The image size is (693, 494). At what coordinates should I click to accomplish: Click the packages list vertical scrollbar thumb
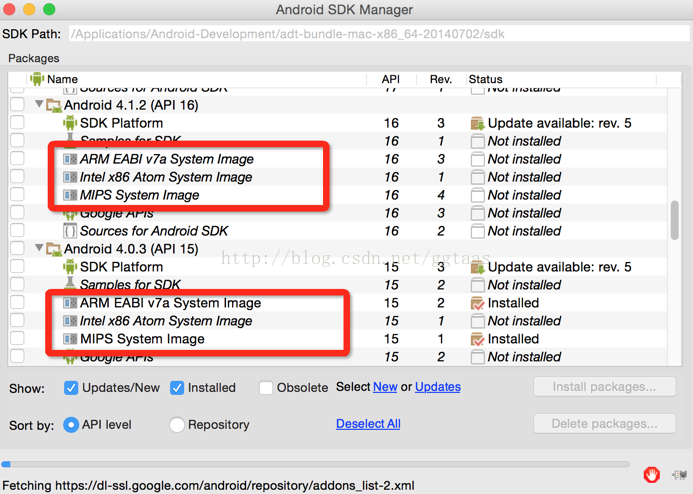[674, 220]
